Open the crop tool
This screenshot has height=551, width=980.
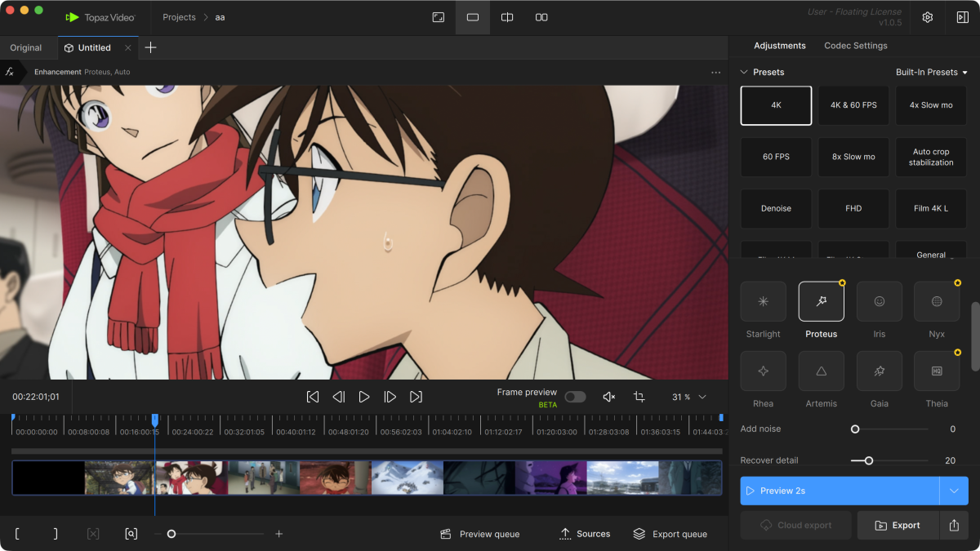[x=639, y=397]
